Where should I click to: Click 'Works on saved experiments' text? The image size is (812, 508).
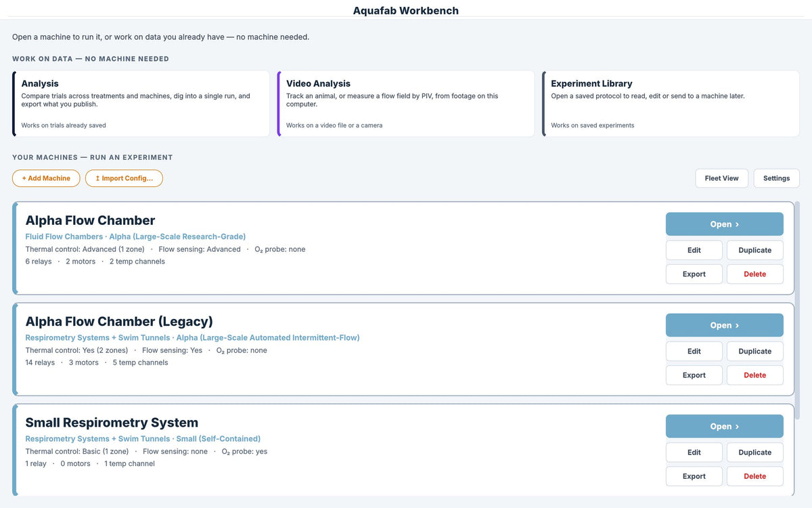point(593,125)
